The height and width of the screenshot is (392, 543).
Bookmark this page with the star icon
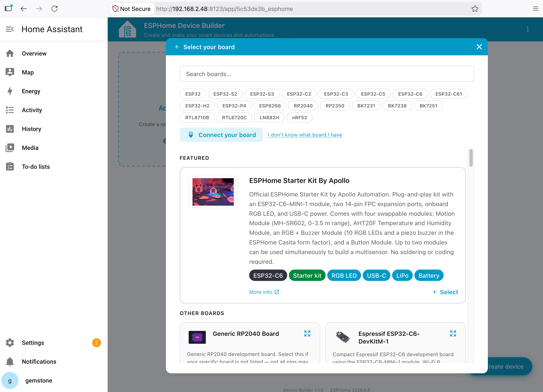click(x=475, y=9)
